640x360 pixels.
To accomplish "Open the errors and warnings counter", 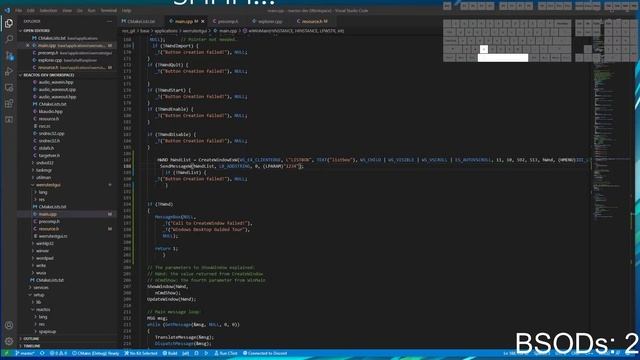I will (58, 353).
